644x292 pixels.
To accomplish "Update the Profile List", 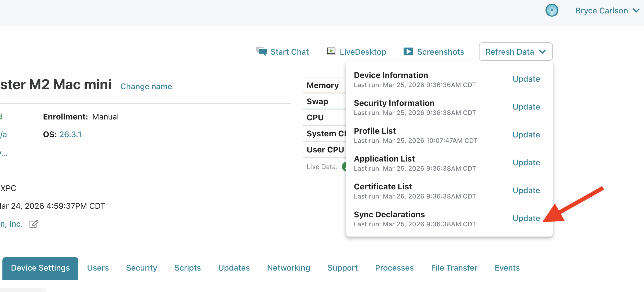I will click(x=526, y=135).
